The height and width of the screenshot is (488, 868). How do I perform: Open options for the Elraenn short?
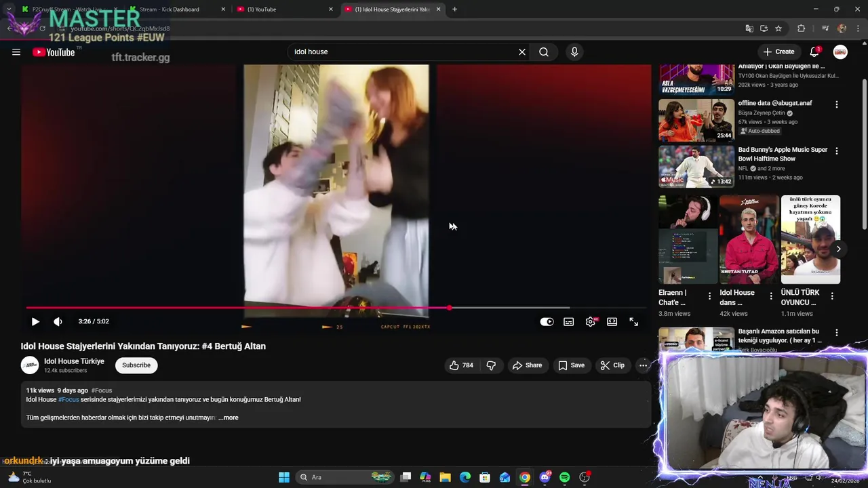(709, 296)
